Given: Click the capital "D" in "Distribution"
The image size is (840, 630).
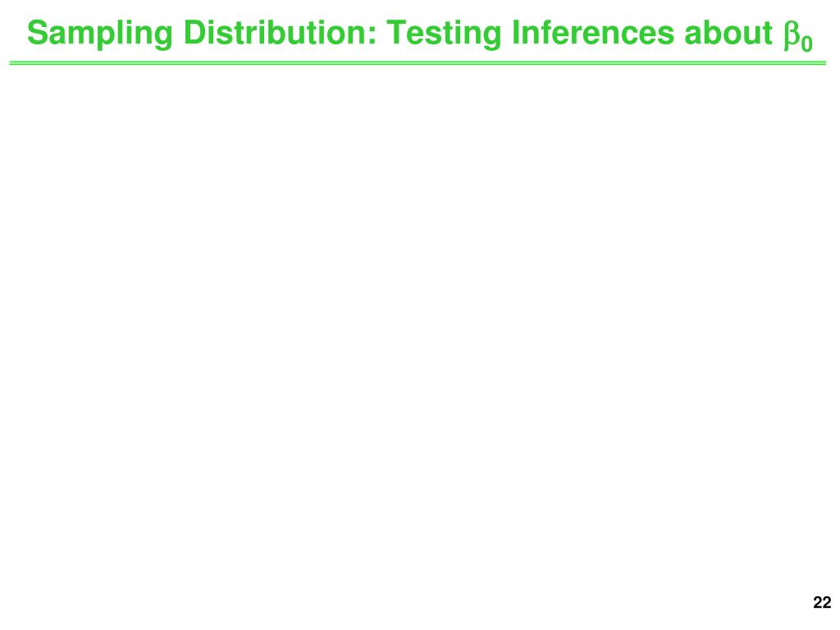Looking at the screenshot, I should [194, 33].
